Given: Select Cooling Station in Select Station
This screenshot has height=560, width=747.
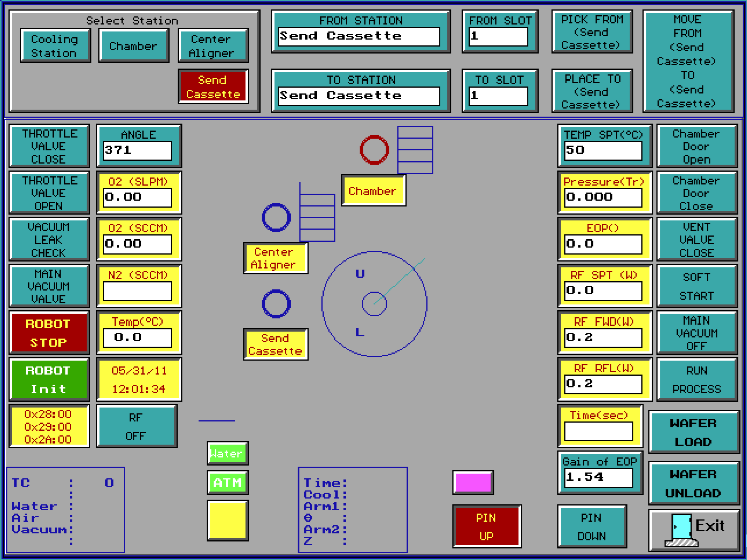Looking at the screenshot, I should click(55, 46).
